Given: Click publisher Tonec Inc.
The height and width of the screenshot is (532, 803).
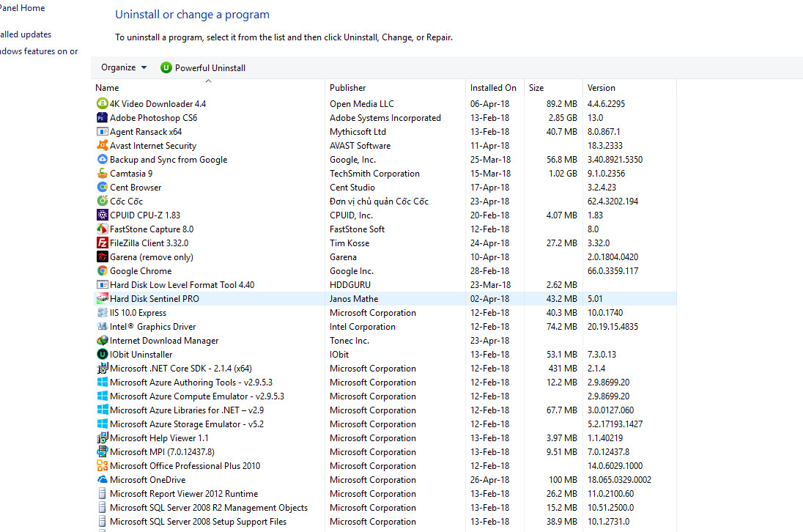Looking at the screenshot, I should pyautogui.click(x=349, y=341).
